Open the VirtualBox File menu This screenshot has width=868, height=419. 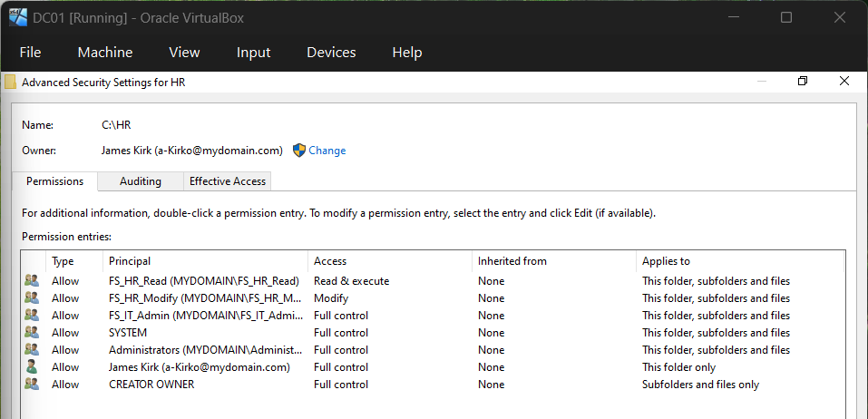30,53
